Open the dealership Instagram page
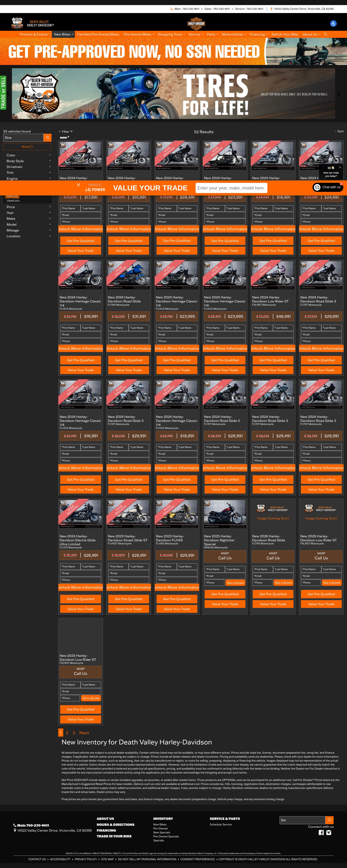This screenshot has width=347, height=868. point(329,833)
